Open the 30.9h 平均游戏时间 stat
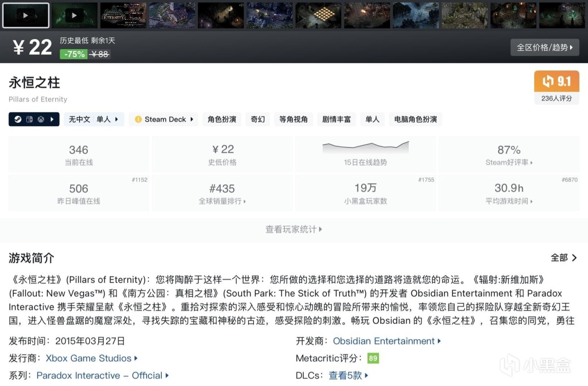This screenshot has height=386, width=588. click(x=509, y=193)
